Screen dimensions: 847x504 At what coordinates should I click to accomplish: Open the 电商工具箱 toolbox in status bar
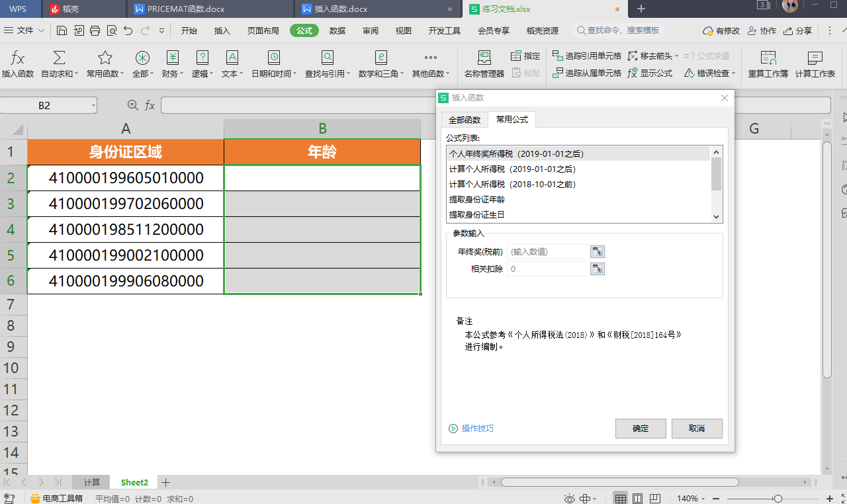point(56,498)
